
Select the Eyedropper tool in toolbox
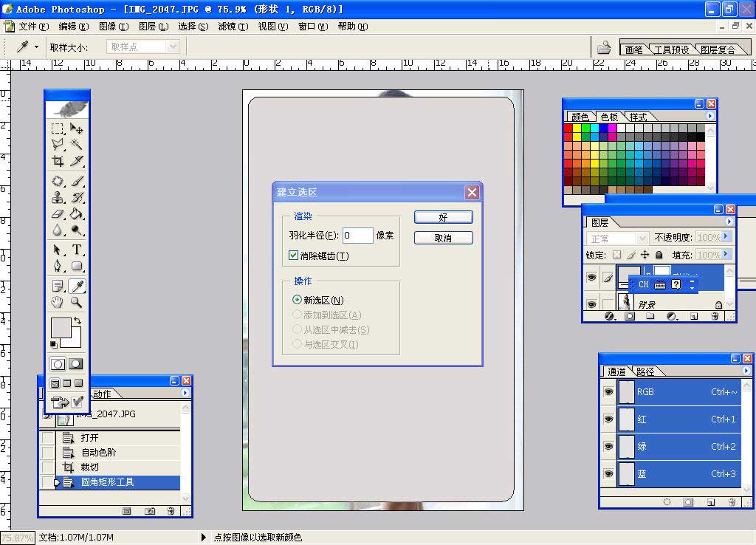pyautogui.click(x=76, y=286)
